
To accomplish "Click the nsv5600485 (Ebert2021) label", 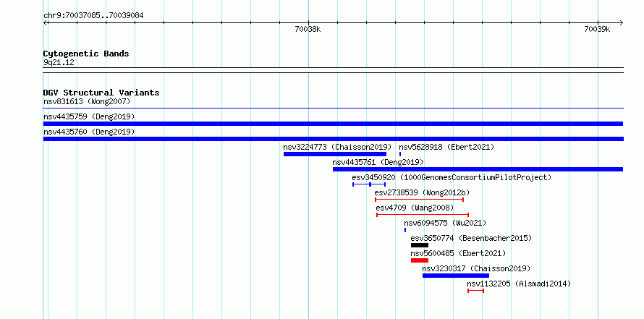I will [x=458, y=253].
